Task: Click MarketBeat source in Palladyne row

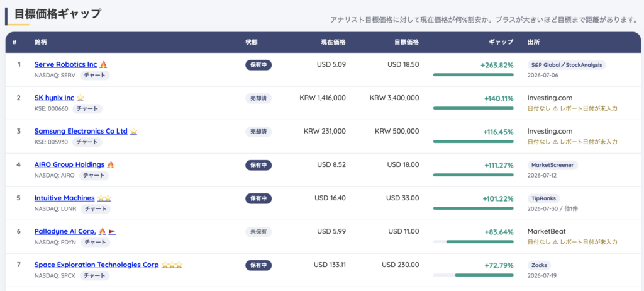Action: point(548,231)
